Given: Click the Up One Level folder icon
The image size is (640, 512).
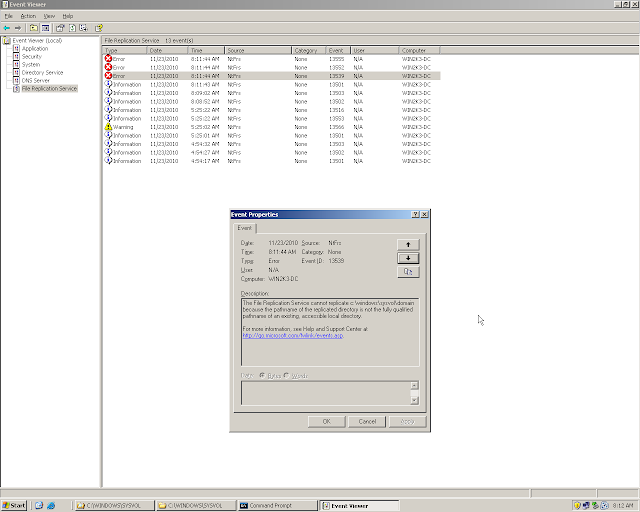Looking at the screenshot, I should tap(33, 28).
